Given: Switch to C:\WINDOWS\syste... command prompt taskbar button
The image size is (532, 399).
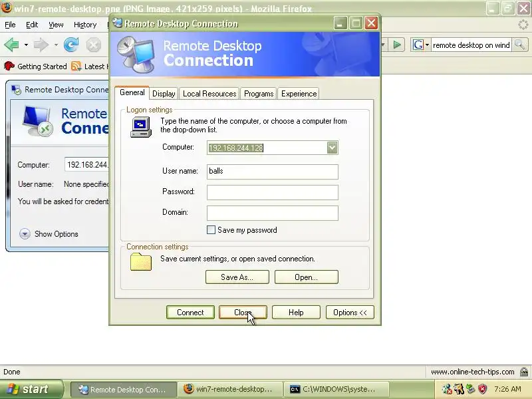Looking at the screenshot, I should [336, 390].
